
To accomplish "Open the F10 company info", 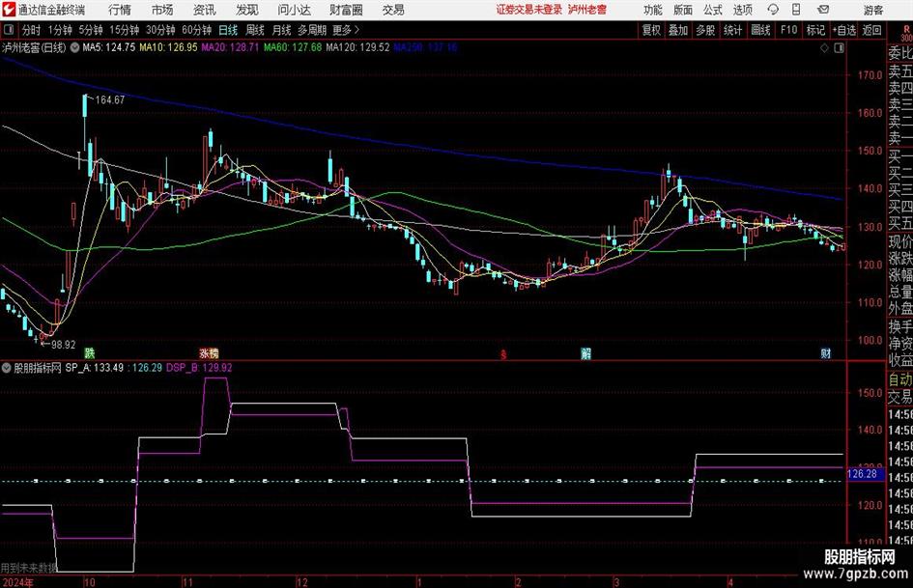I will [789, 30].
